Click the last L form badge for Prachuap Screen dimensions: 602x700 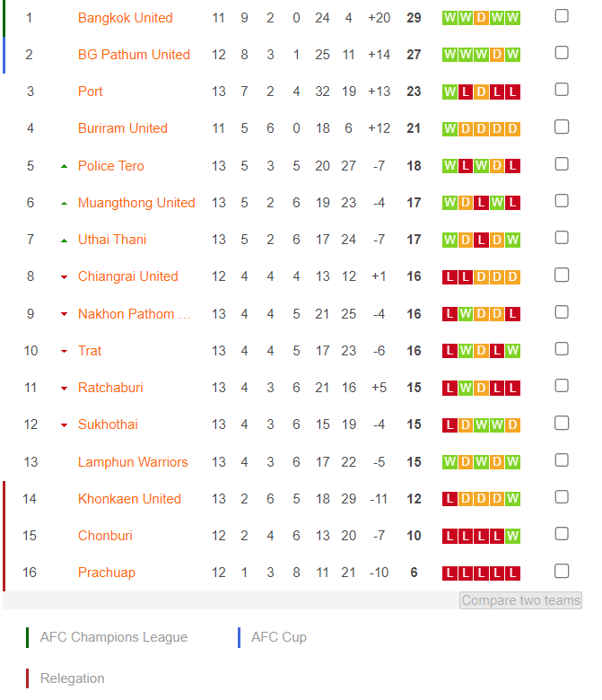513,573
